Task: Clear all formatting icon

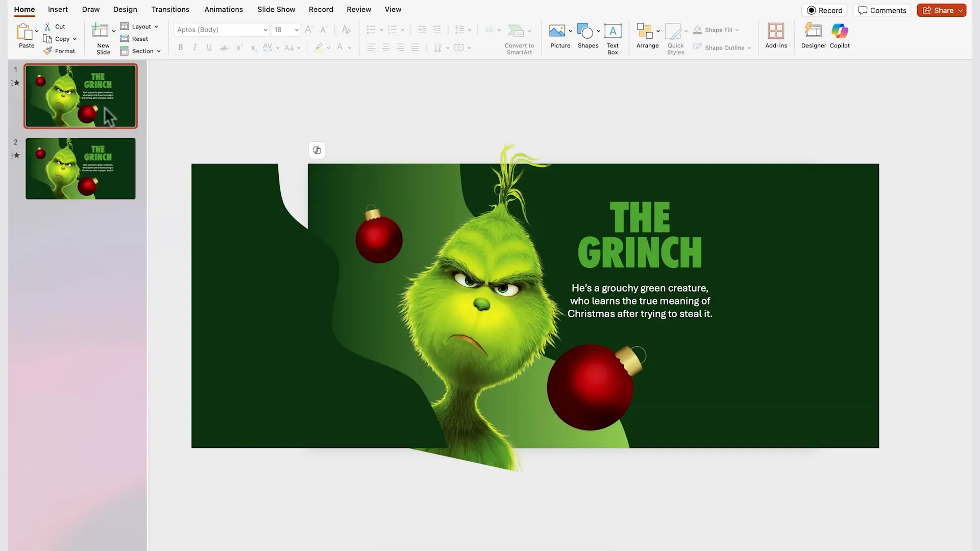Action: point(346,30)
